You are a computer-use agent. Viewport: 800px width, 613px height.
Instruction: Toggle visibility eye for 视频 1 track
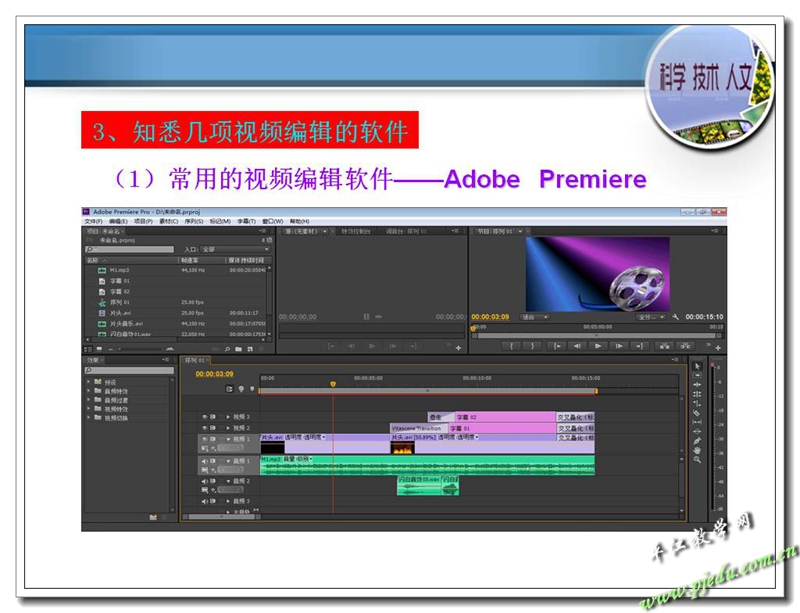tap(205, 439)
